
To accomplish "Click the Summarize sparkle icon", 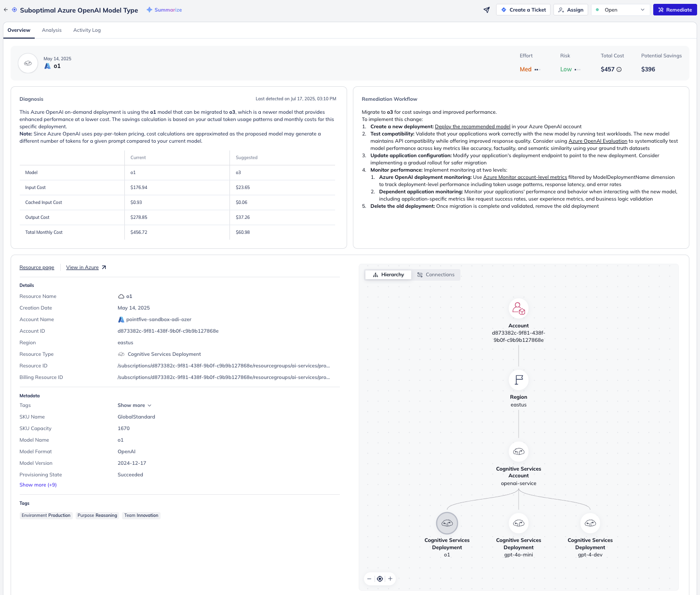I will pyautogui.click(x=149, y=10).
